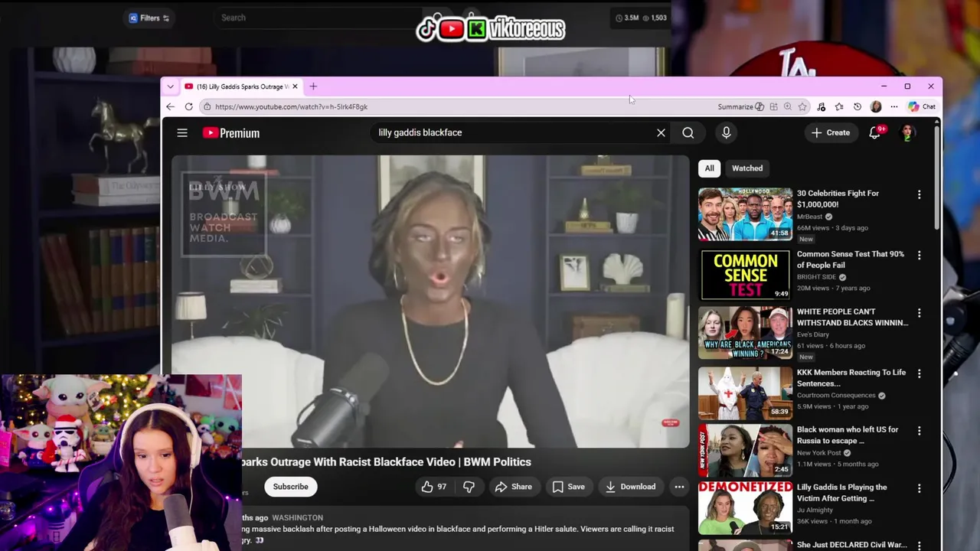Open Filters in the background window

coord(149,18)
